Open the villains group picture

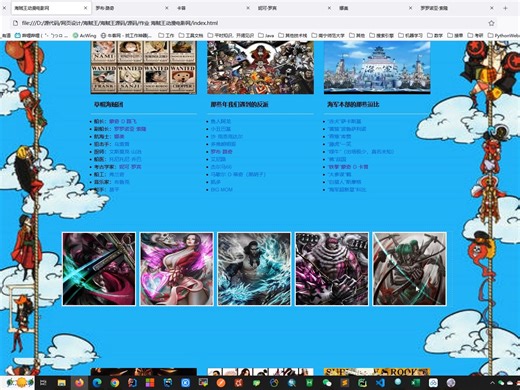pyautogui.click(x=260, y=67)
